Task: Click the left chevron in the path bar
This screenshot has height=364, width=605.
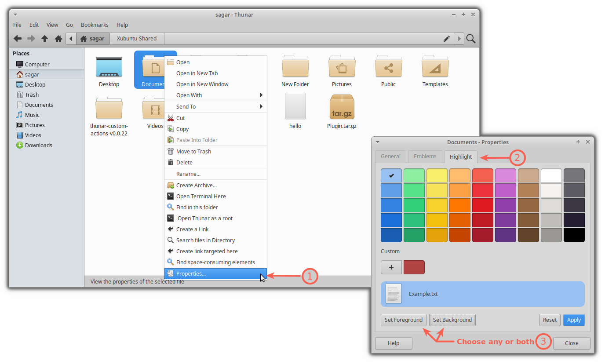Action: 71,38
